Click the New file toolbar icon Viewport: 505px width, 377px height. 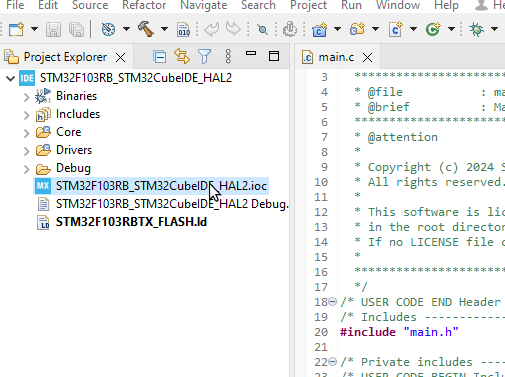coord(16,29)
